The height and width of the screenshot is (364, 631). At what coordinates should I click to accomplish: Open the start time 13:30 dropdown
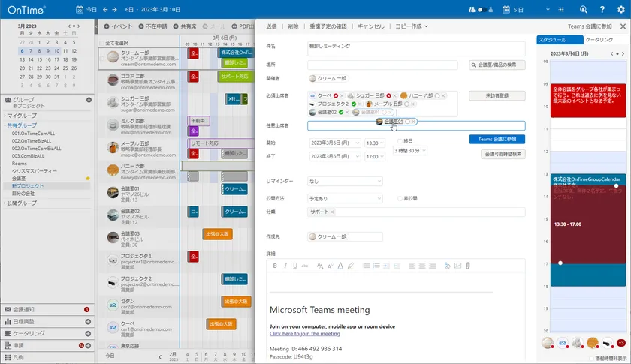(x=375, y=143)
